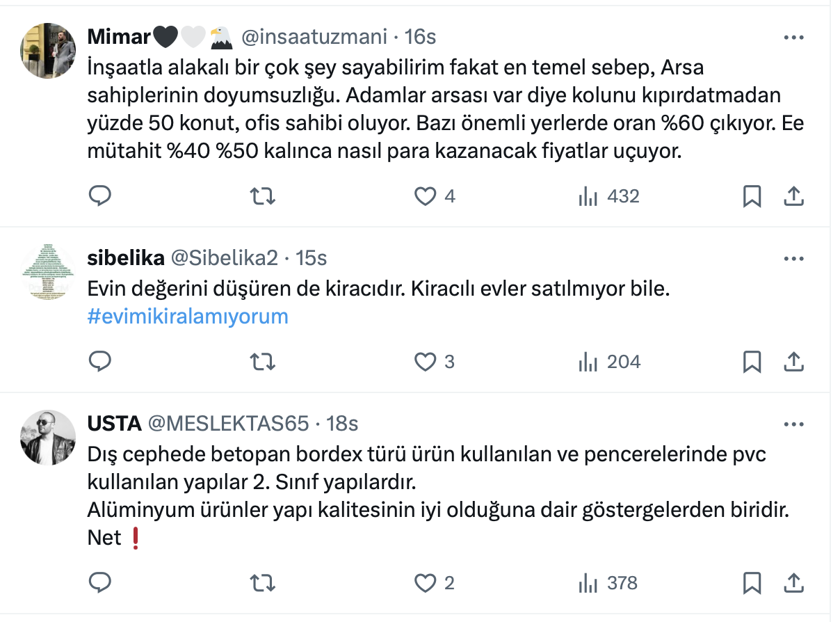The height and width of the screenshot is (622, 840).
Task: Reply to USTA's tweet
Action: pyautogui.click(x=100, y=582)
